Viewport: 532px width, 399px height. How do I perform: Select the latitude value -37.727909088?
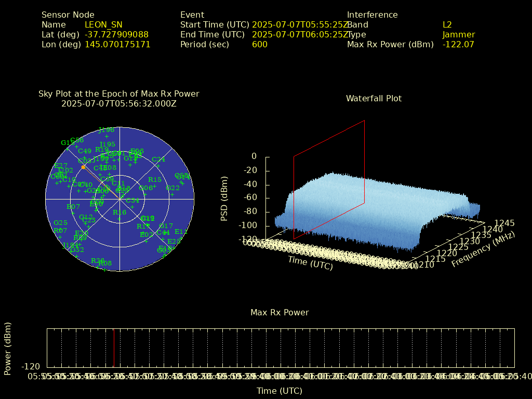coord(116,34)
